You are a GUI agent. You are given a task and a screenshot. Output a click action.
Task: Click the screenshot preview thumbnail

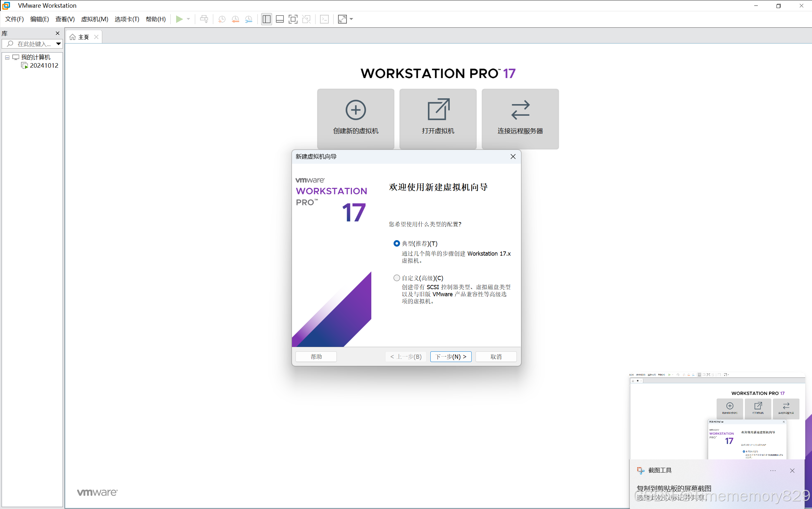click(717, 416)
